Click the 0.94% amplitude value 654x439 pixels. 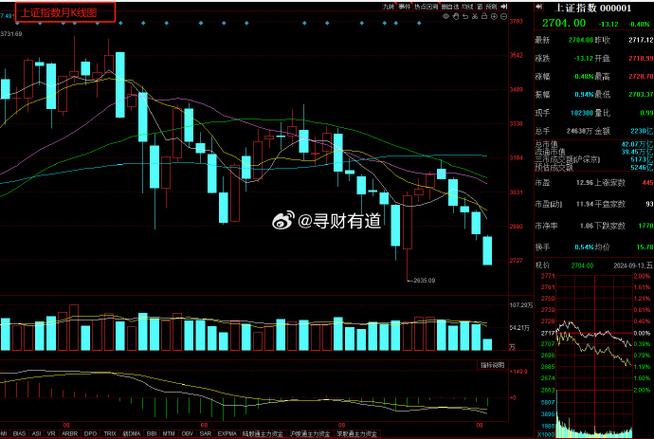(583, 95)
